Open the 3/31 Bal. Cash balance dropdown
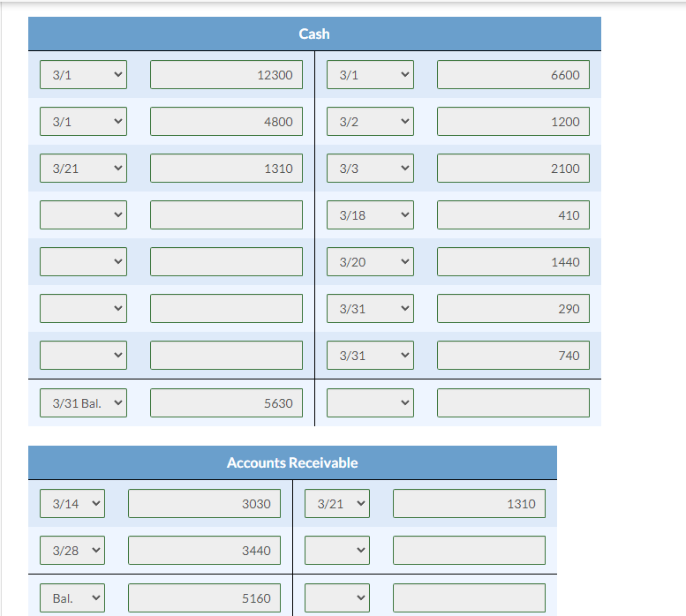 83,403
